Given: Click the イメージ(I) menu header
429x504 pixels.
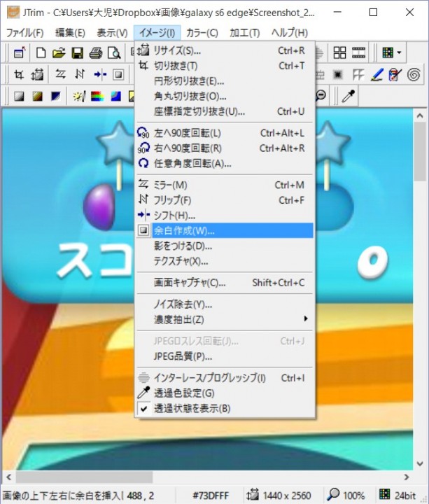Looking at the screenshot, I should tap(157, 33).
